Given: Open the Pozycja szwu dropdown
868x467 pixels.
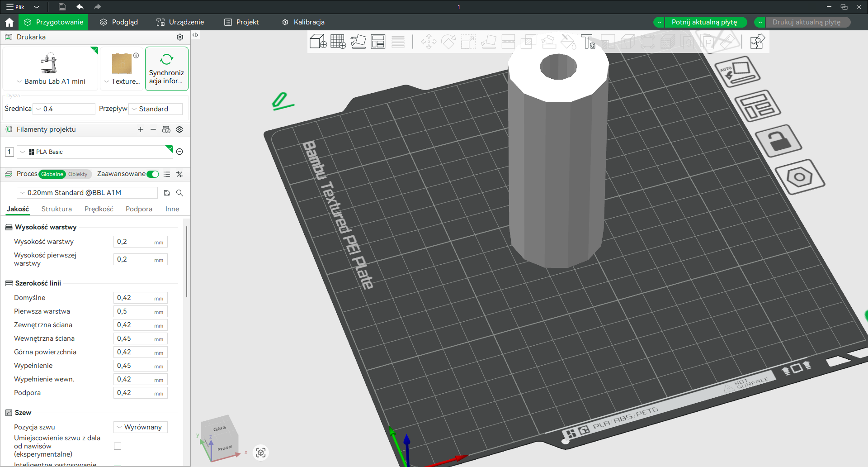Looking at the screenshot, I should 141,427.
